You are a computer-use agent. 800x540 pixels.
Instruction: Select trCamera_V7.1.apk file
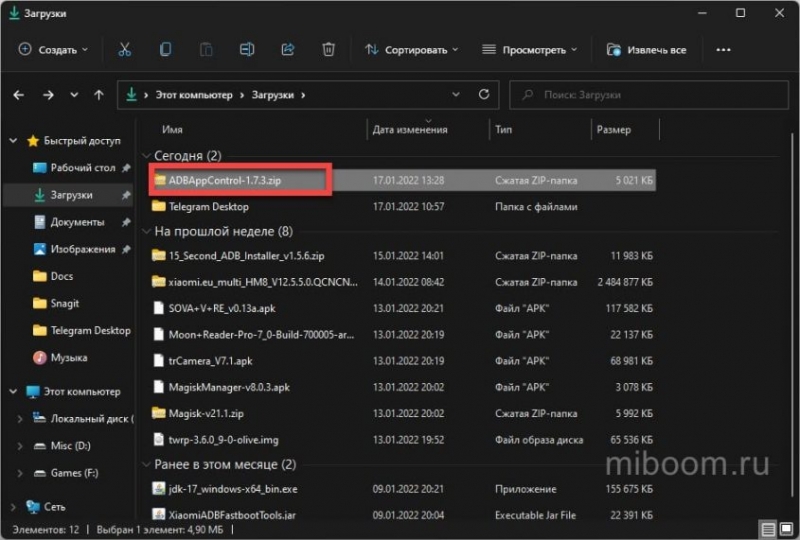403,361
